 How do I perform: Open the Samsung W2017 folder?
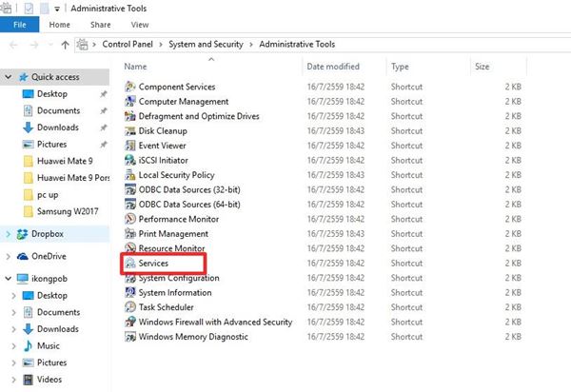68,211
